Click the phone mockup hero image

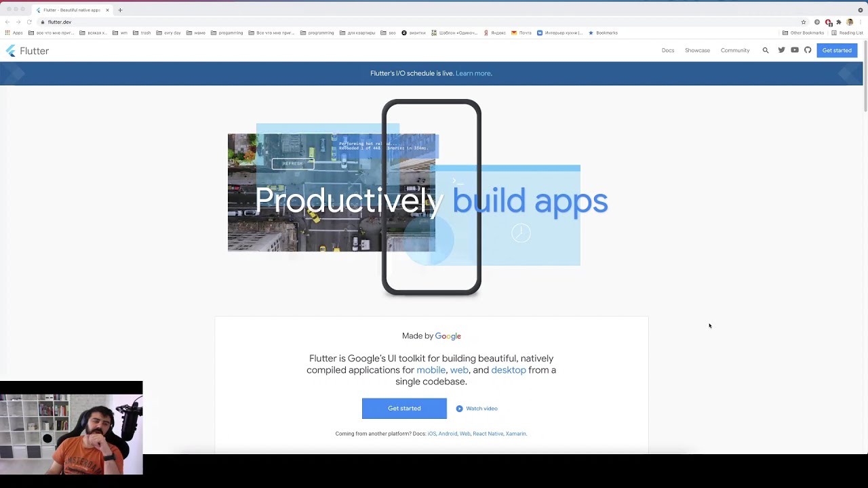pos(431,197)
